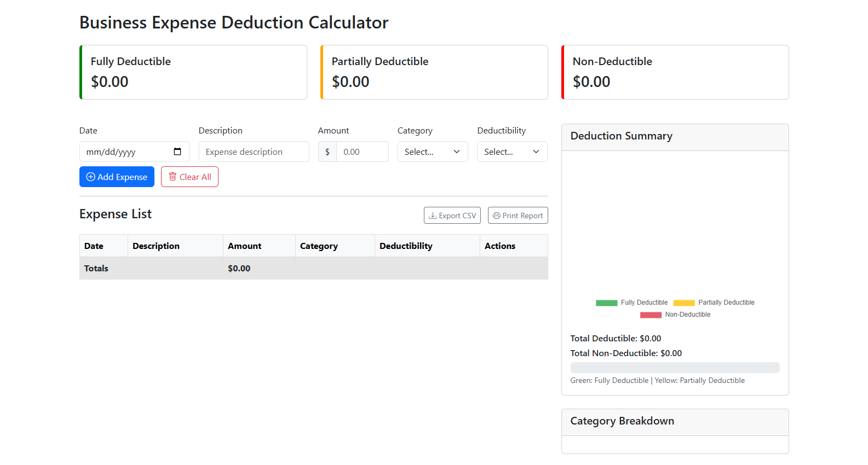Click the Business Expense Deduction Calculator title
The image size is (868, 465).
click(x=234, y=22)
